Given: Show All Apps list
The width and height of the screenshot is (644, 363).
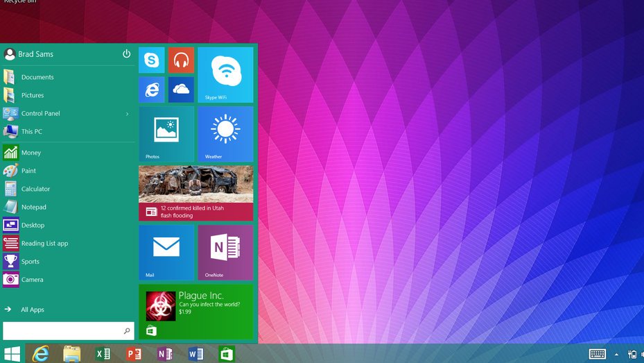Looking at the screenshot, I should [32, 310].
